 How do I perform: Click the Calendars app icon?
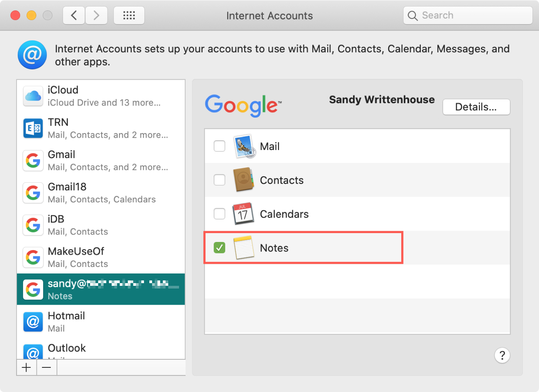(243, 214)
